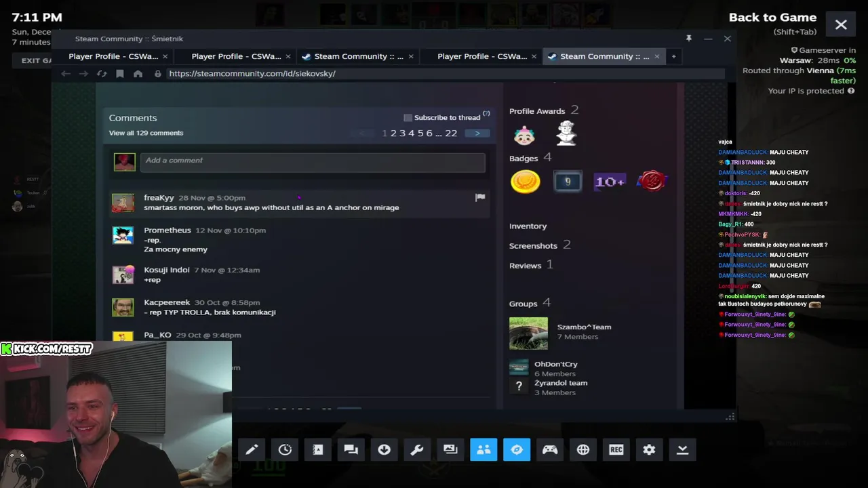
Task: Open the Reviews profile link
Action: pos(525,266)
